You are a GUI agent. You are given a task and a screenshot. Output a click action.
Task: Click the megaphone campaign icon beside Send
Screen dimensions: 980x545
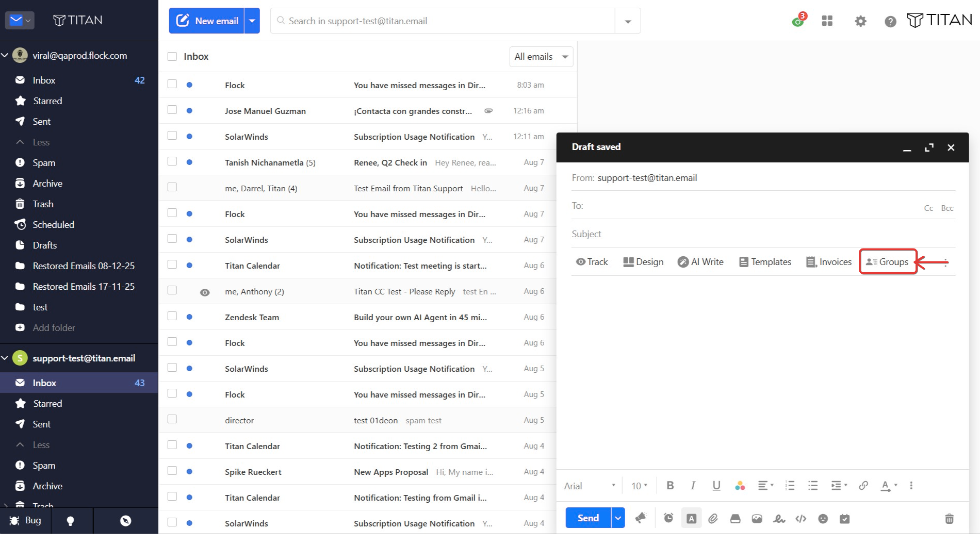(641, 518)
